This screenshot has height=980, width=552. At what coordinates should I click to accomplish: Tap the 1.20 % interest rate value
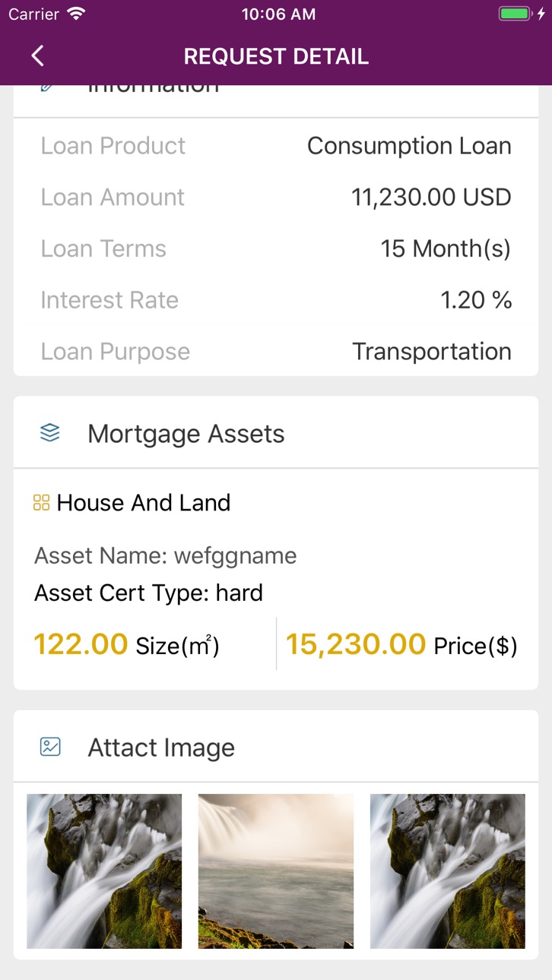[476, 300]
